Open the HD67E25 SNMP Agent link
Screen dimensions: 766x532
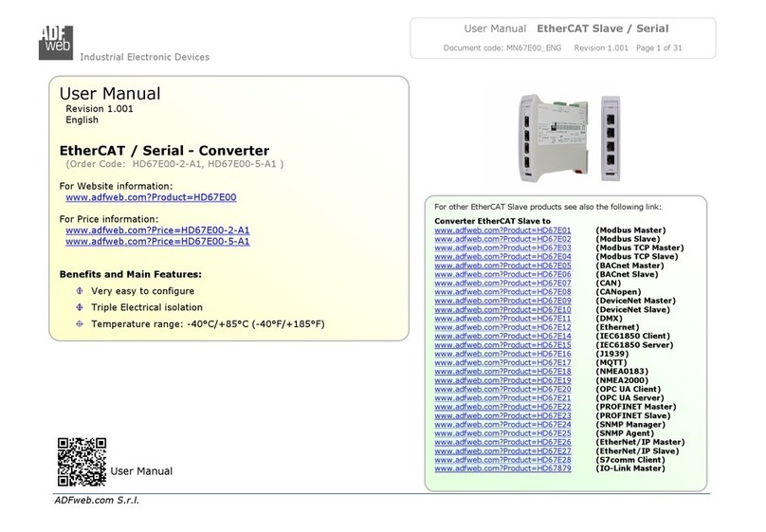(502, 433)
